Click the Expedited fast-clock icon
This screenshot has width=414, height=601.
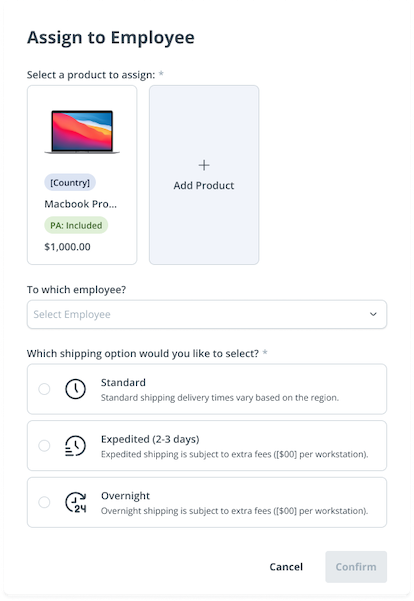(x=75, y=446)
